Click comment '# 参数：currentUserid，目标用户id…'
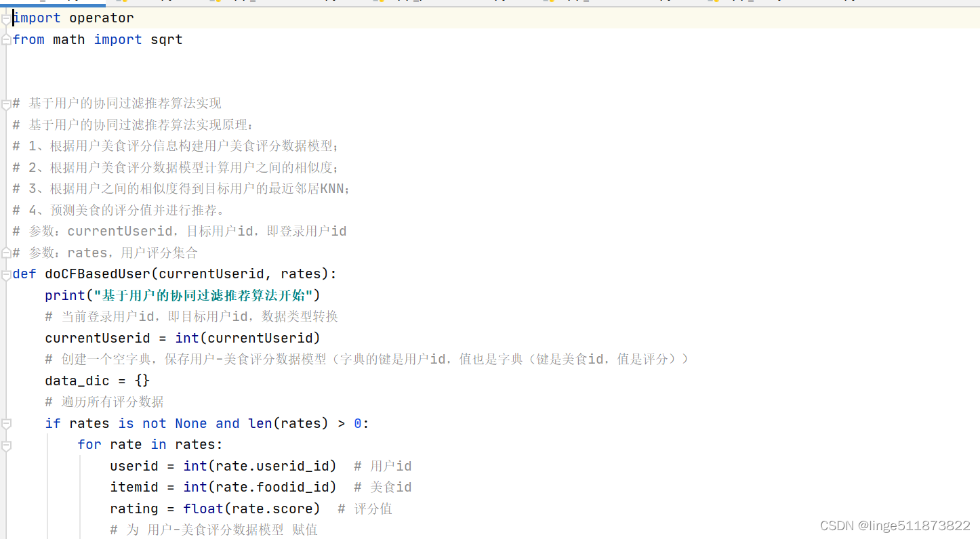 coord(180,232)
